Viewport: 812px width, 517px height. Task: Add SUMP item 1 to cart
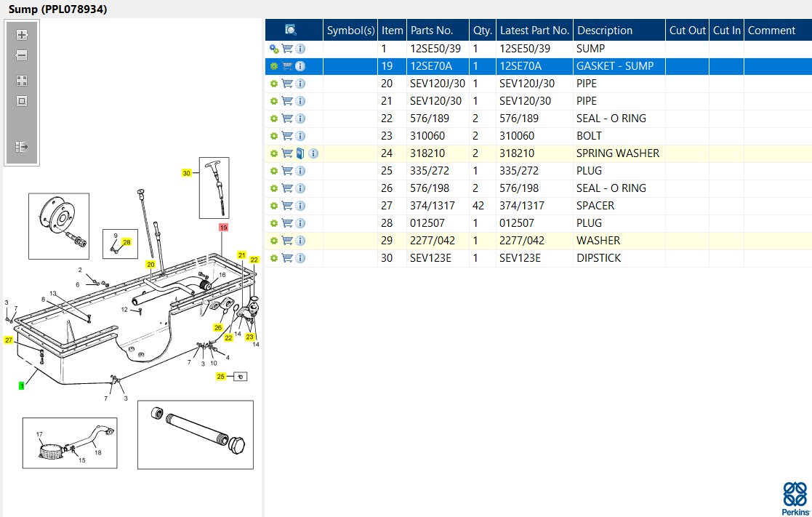click(287, 49)
